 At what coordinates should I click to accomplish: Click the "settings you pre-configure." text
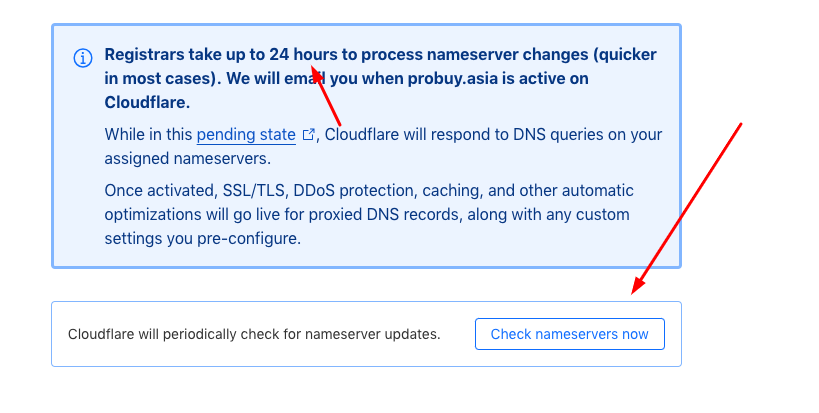(x=203, y=239)
